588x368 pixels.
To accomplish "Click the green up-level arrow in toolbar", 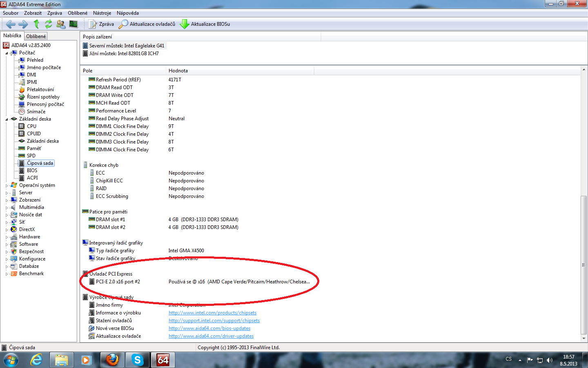I will point(36,24).
